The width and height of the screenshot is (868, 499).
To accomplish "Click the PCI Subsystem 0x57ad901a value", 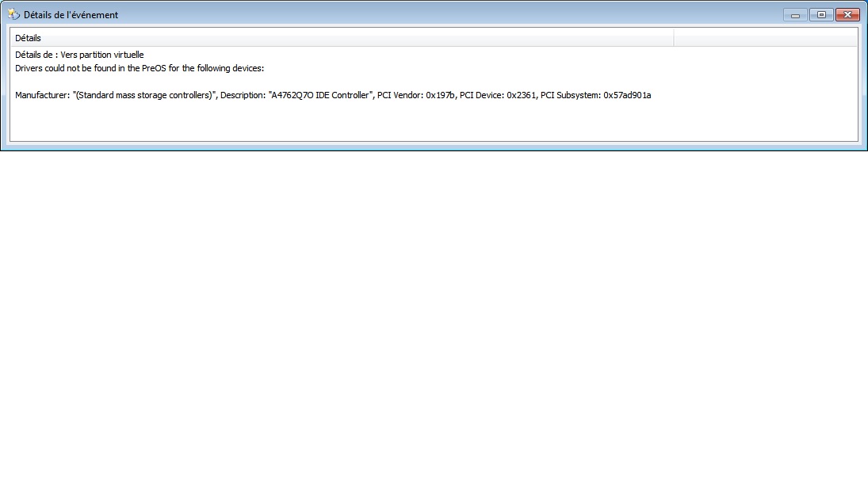I will (627, 95).
